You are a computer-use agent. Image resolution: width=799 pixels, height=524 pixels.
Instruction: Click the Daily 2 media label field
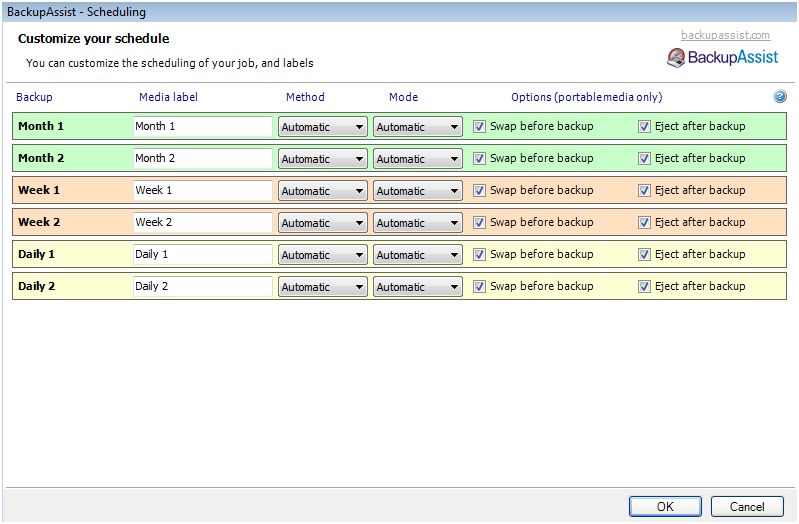203,286
